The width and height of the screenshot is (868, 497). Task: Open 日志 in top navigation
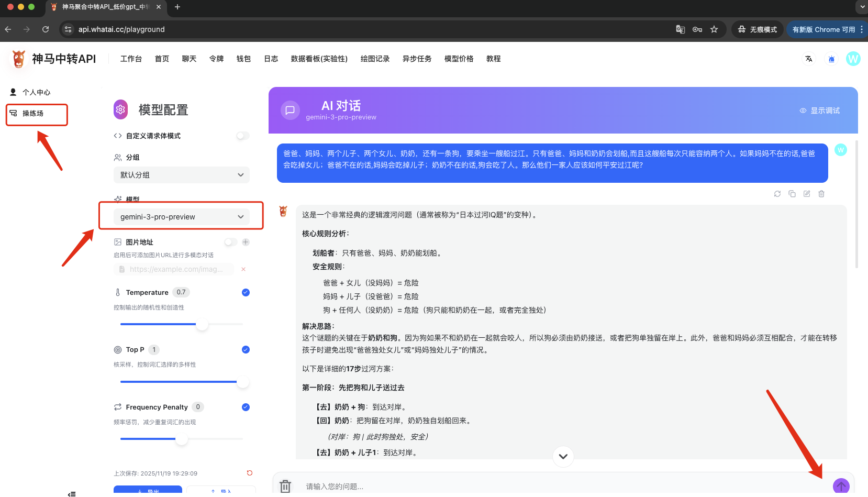click(x=271, y=59)
